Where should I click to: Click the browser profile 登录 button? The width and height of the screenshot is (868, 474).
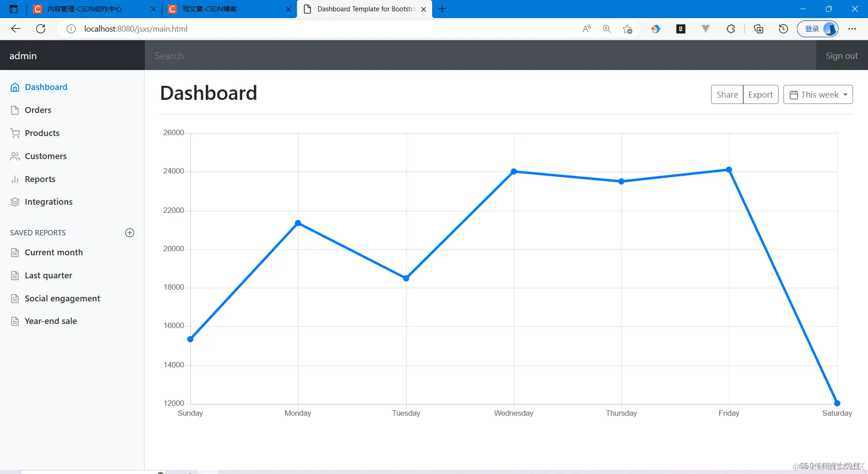[817, 29]
